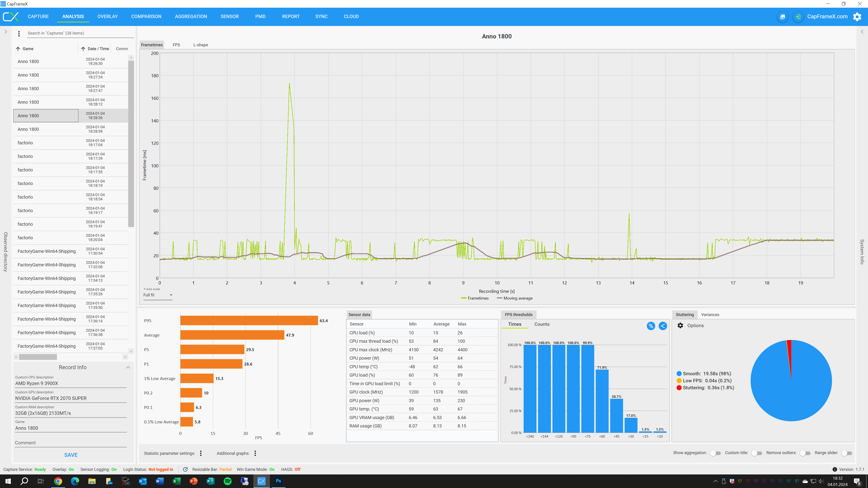
Task: Open the settings gear in the header
Action: [x=857, y=16]
